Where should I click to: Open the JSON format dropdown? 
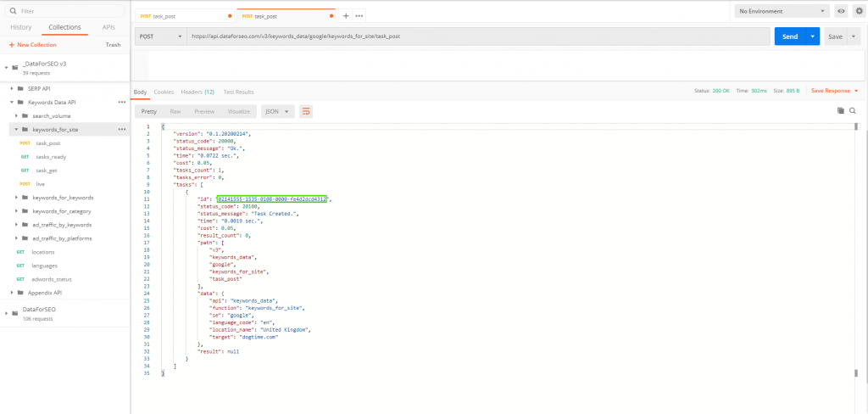point(277,111)
